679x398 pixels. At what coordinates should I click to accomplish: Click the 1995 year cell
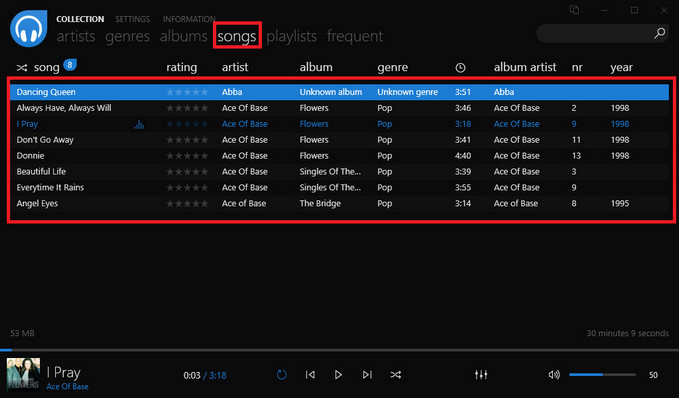620,204
